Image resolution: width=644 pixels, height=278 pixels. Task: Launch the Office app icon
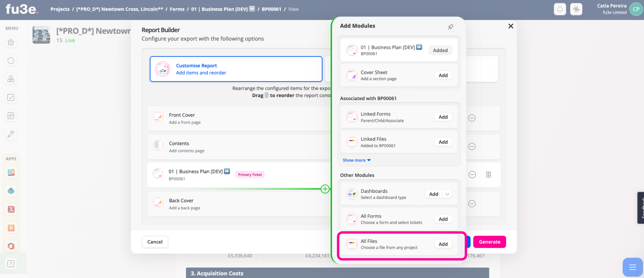point(11,246)
